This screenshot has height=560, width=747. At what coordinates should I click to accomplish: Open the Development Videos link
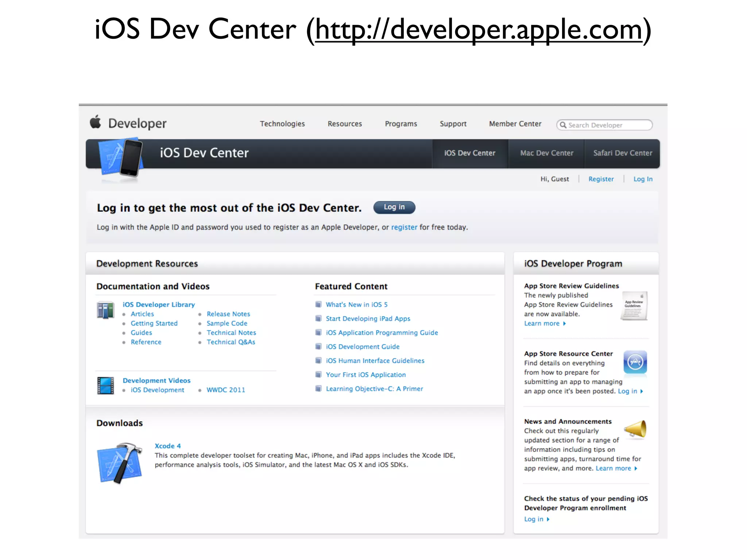pyautogui.click(x=156, y=381)
